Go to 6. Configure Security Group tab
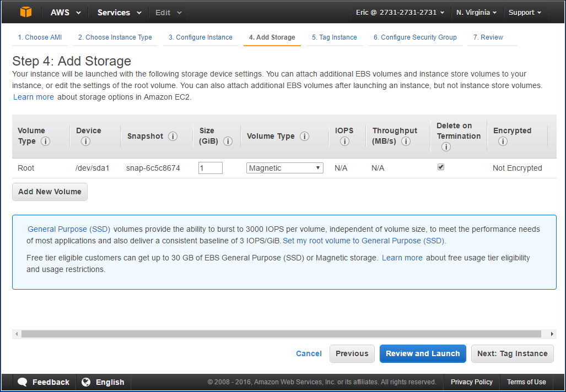Screen dimensions: 566x392 pyautogui.click(x=415, y=37)
